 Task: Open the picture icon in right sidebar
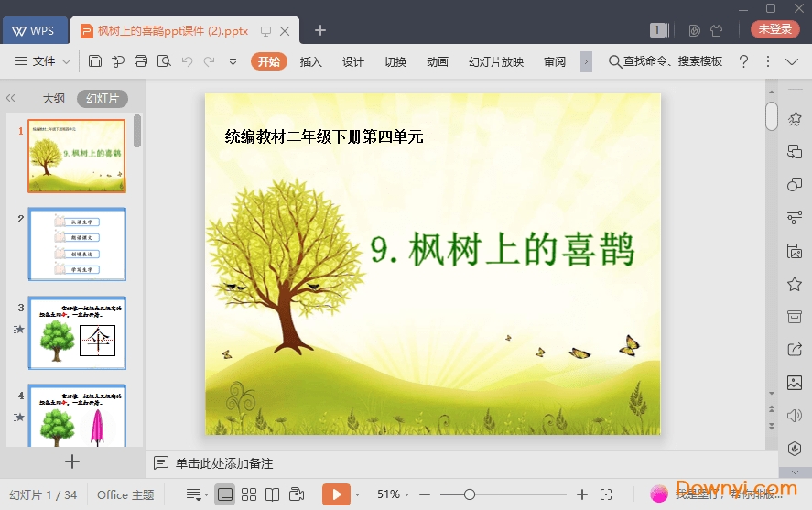tap(795, 383)
